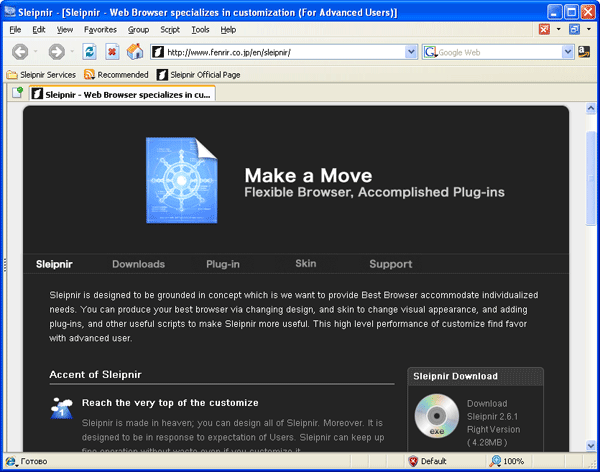Expand the Forward button history dropdown

point(72,52)
